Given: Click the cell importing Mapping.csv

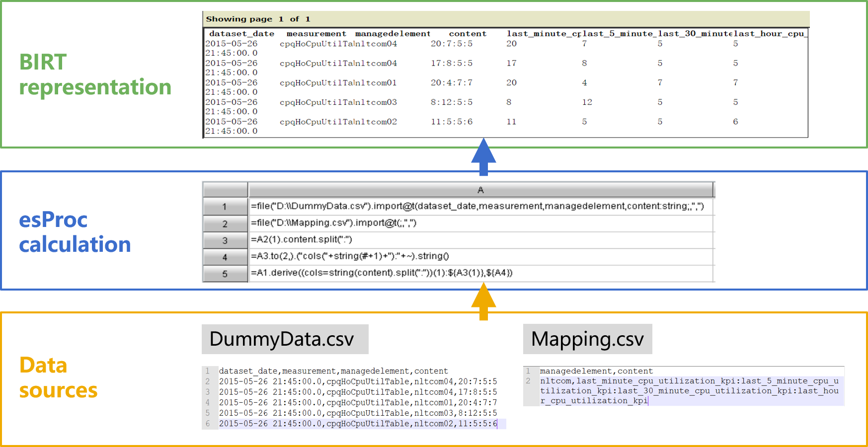Looking at the screenshot, I should point(481,223).
